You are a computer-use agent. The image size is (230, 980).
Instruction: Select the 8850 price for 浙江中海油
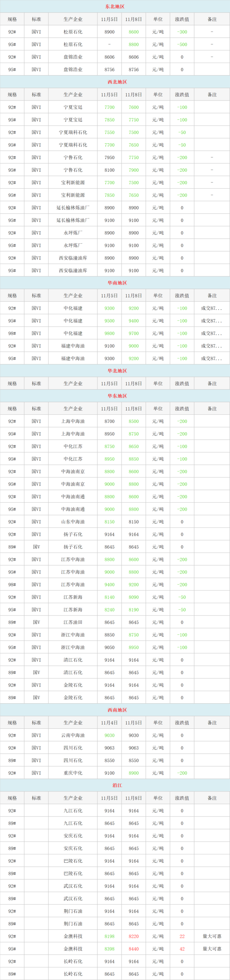(x=109, y=634)
